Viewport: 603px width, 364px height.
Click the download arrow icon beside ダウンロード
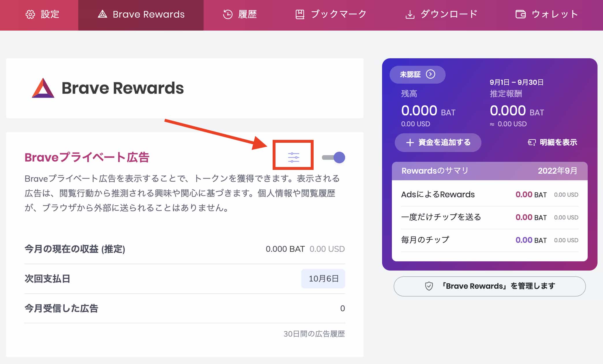410,14
